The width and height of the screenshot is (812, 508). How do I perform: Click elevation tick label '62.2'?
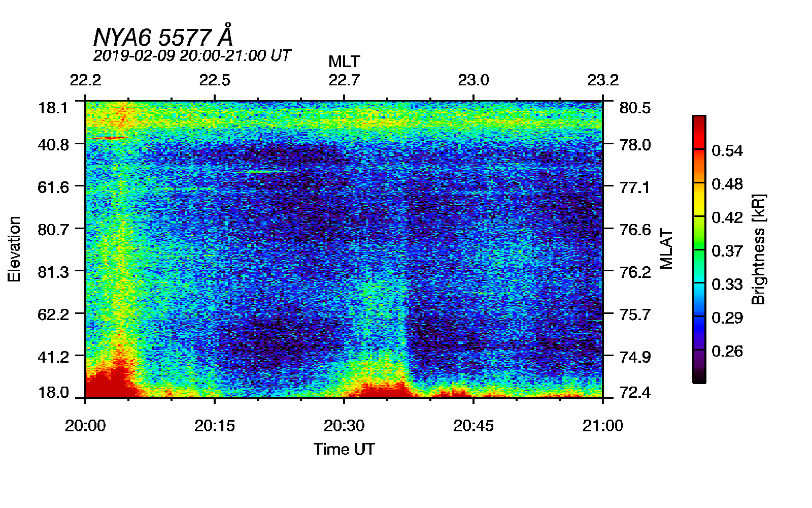pyautogui.click(x=53, y=314)
